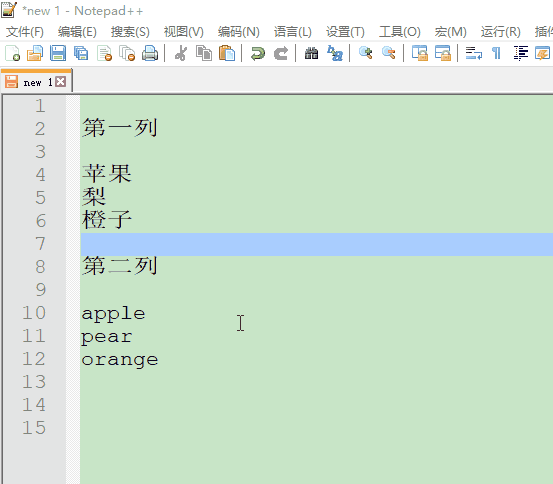Viewport: 553px width, 484px height.
Task: Click the text 橙子
Action: coord(107,219)
